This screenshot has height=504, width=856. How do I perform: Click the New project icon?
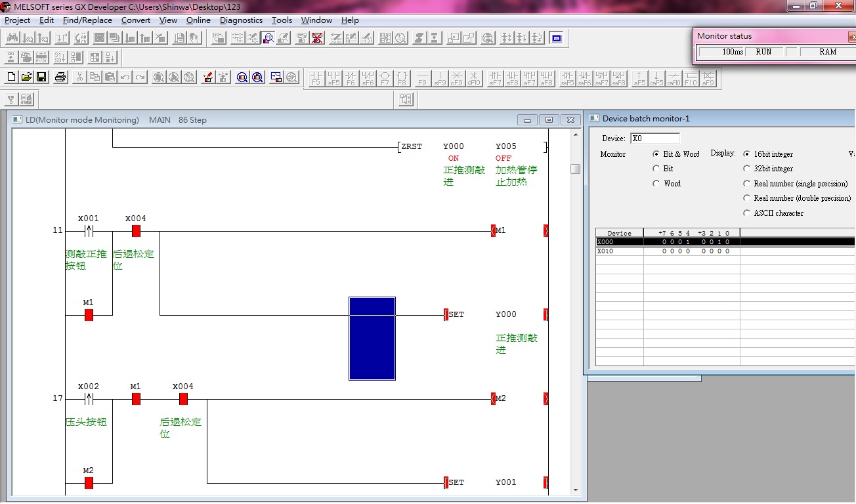coord(11,77)
